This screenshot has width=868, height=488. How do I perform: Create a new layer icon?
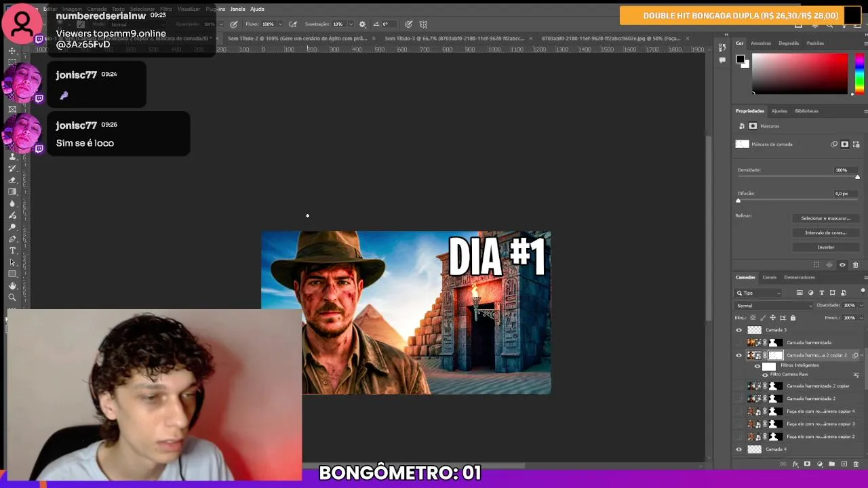click(x=844, y=464)
